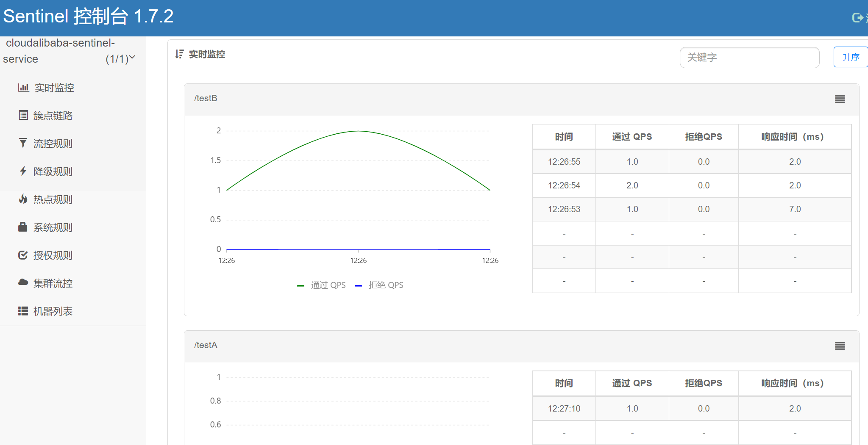Open the /testA chart hamburger menu
The height and width of the screenshot is (445, 868).
tap(840, 346)
